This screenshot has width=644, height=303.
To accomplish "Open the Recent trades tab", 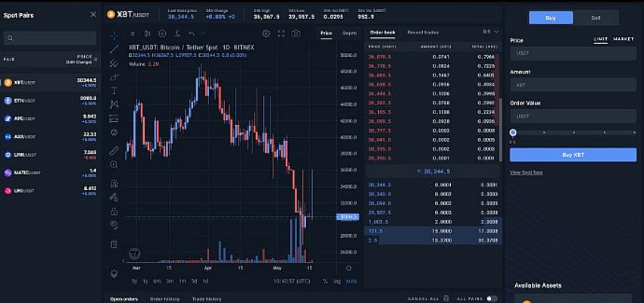I will pos(423,33).
